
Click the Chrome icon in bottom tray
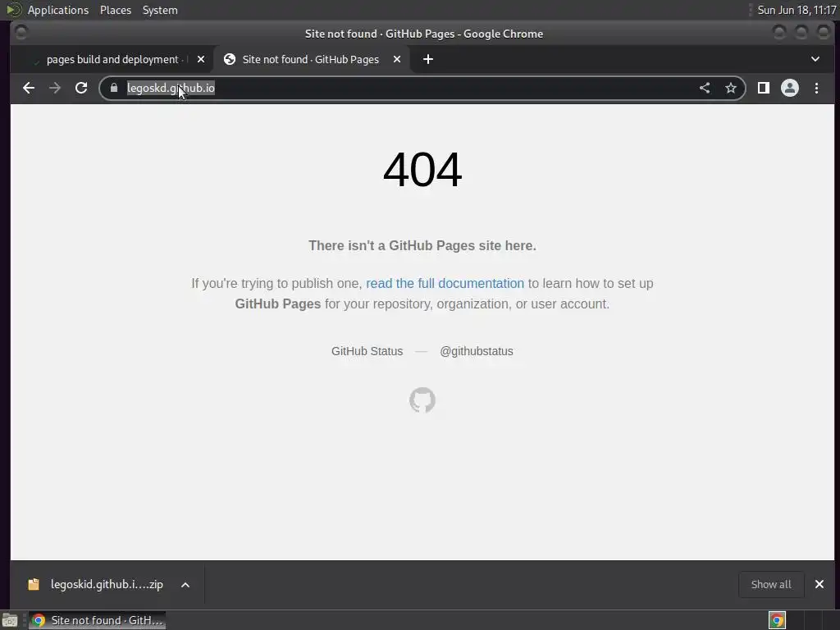[x=777, y=620]
